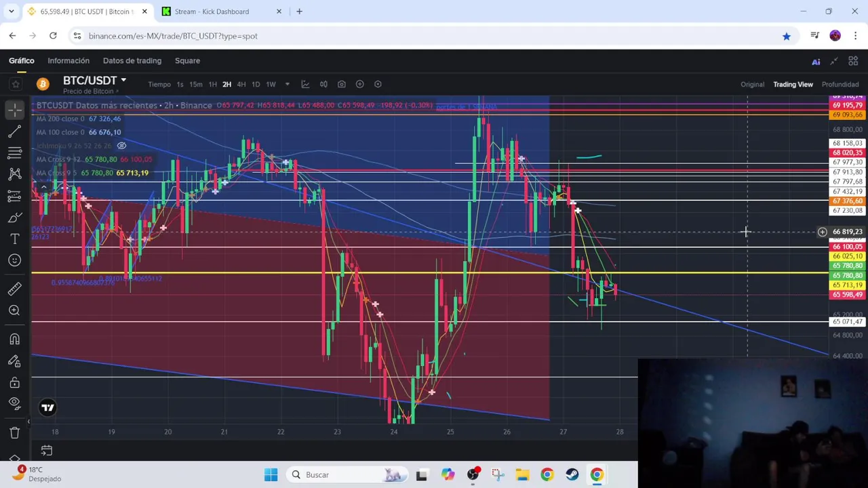Screen dimensions: 868x488
Task: Select the MA Cross 9 12 legend
Action: click(94, 159)
